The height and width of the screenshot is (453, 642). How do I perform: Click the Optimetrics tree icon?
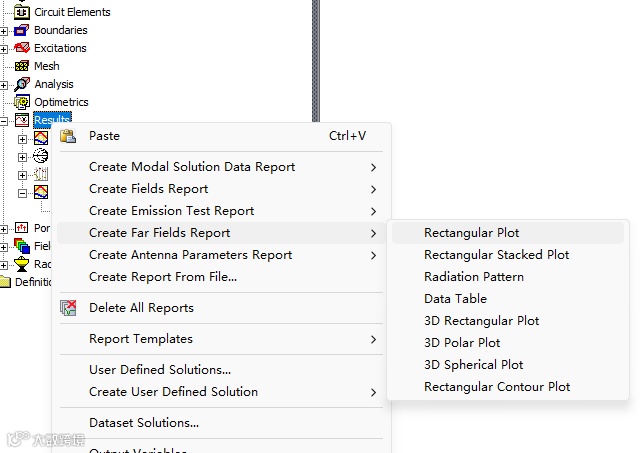(x=21, y=102)
